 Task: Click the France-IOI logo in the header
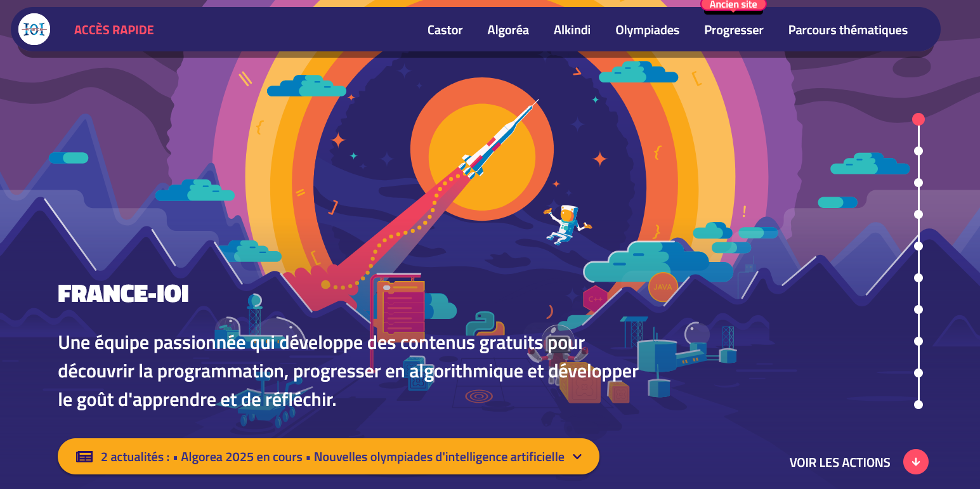point(34,29)
